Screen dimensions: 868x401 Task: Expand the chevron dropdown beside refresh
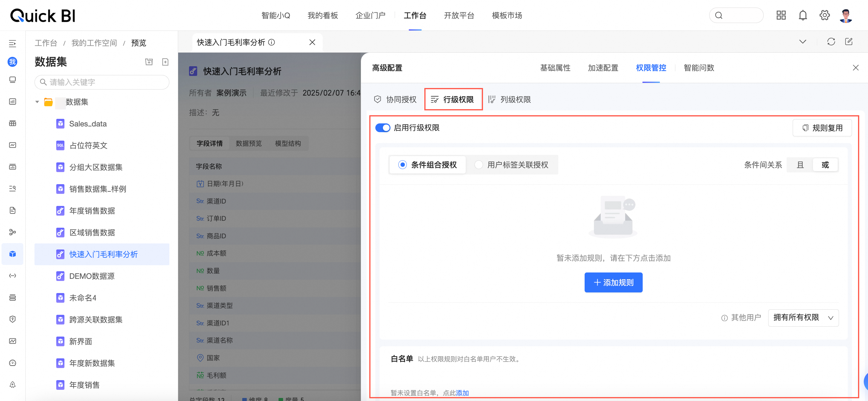pos(803,42)
